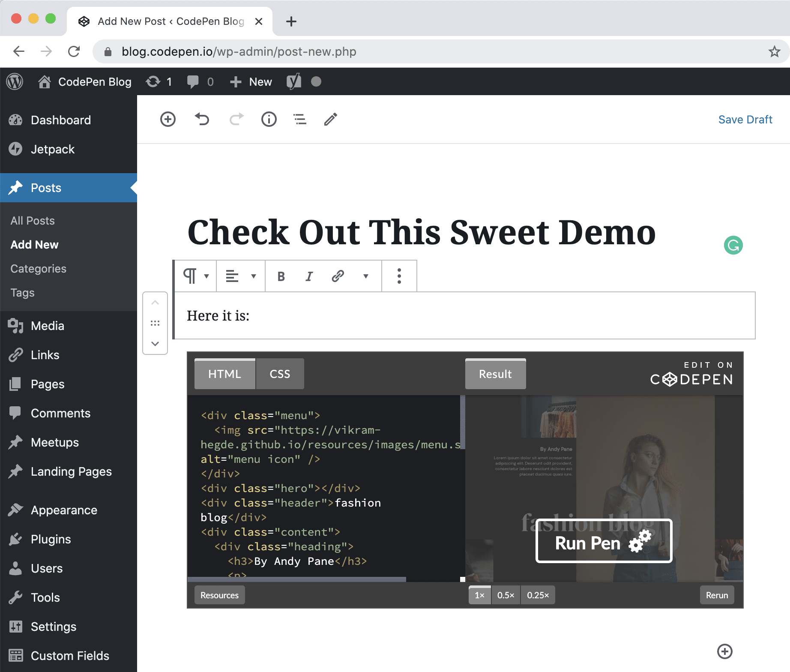This screenshot has width=790, height=672.
Task: Open comments from the admin bar bubble icon
Action: click(x=193, y=81)
